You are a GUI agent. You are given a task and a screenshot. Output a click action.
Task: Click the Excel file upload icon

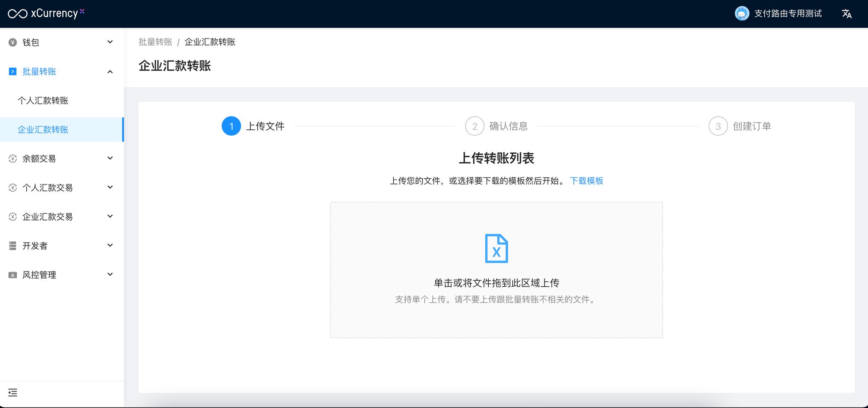pos(496,249)
